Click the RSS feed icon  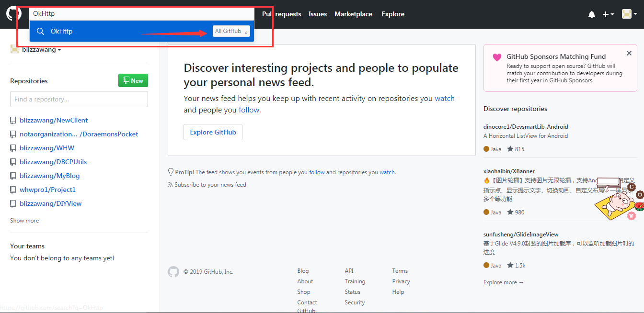tap(170, 185)
